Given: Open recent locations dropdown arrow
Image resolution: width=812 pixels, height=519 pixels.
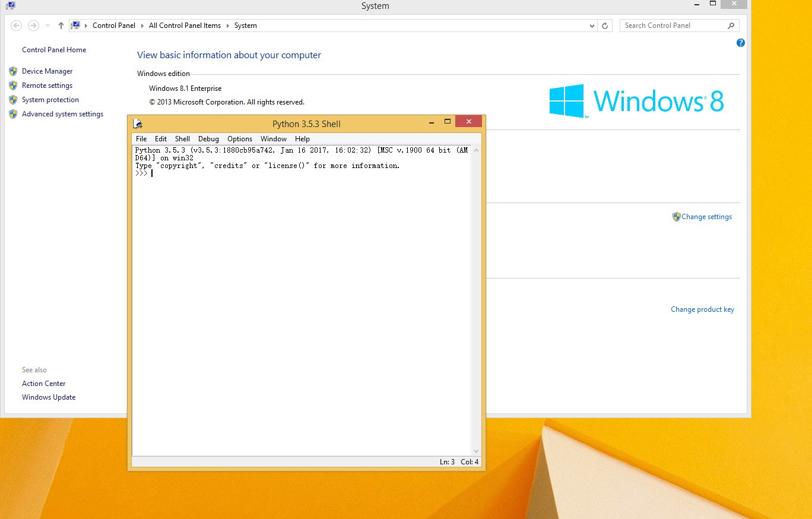Looking at the screenshot, I should coord(47,26).
